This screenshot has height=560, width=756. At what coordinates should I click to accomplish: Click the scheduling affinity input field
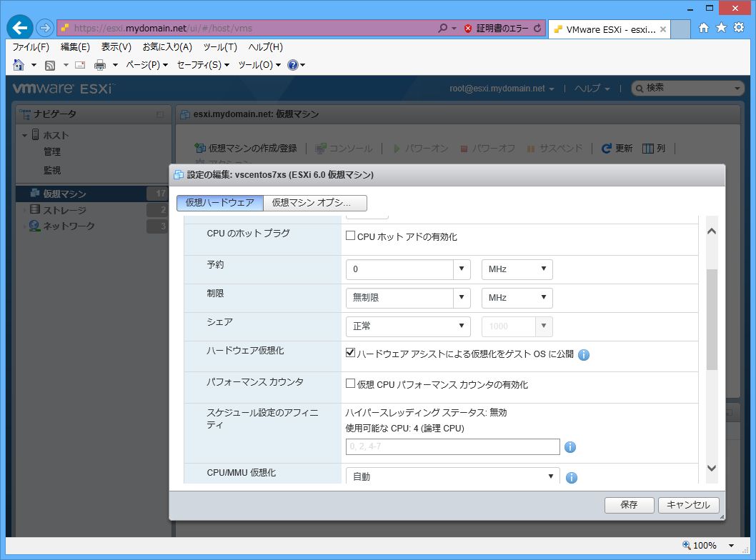(453, 446)
